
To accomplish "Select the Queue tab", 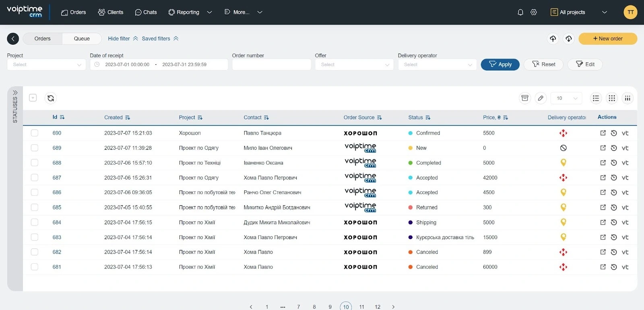I will pyautogui.click(x=82, y=39).
